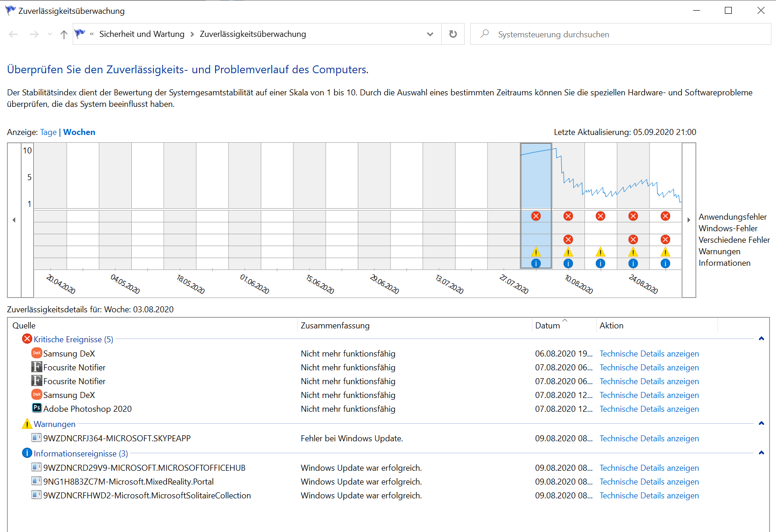Switch chart display to Wochen
Image resolution: width=776 pixels, height=532 pixels.
[79, 132]
